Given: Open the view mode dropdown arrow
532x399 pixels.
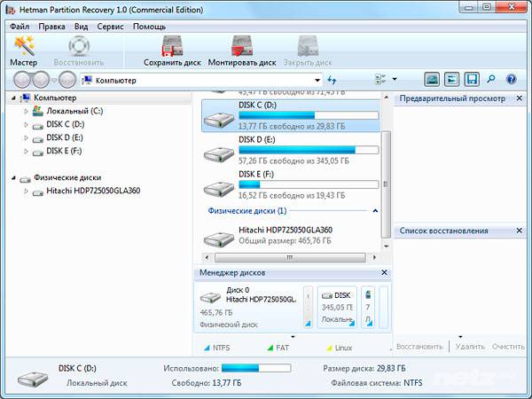Looking at the screenshot, I should (x=395, y=80).
